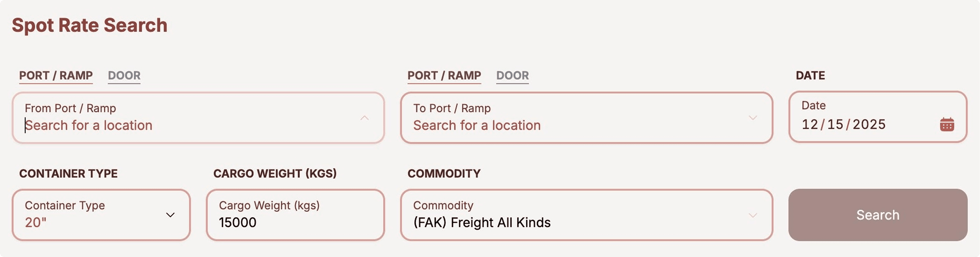Switch destination to the DOOR tab

(512, 75)
